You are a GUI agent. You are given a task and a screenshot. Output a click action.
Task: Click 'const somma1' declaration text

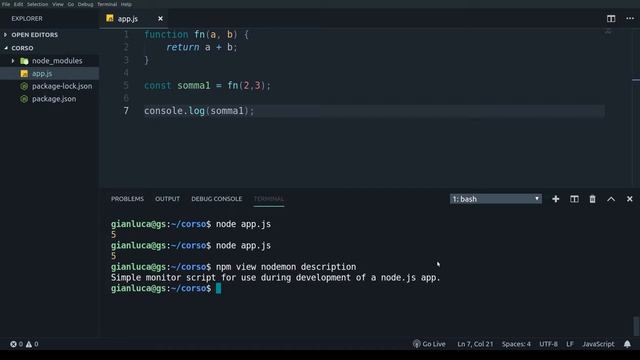coord(177,85)
